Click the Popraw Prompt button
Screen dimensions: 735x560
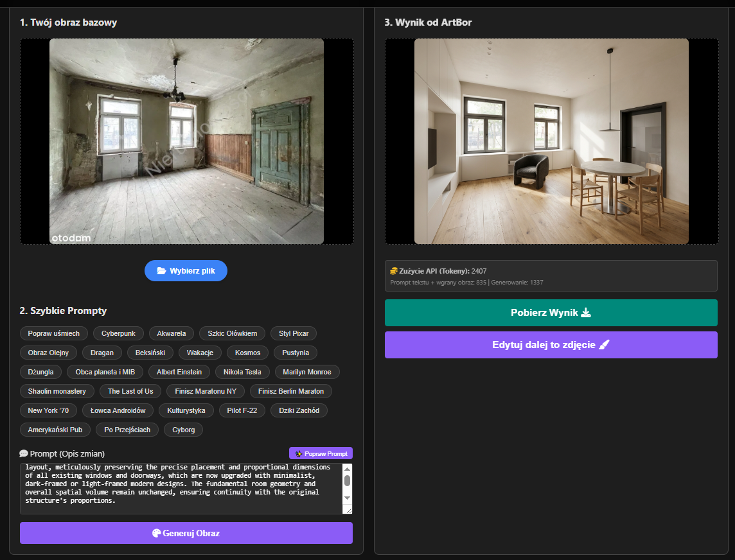321,453
